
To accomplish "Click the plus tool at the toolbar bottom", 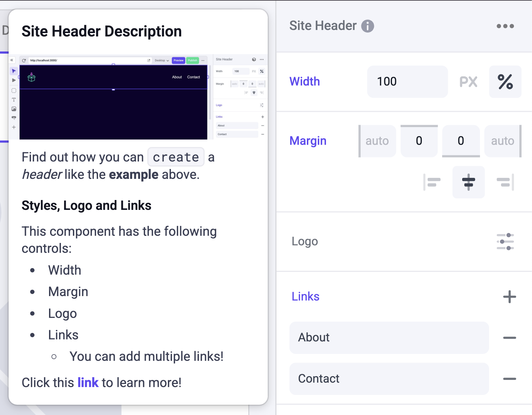I will point(14,127).
